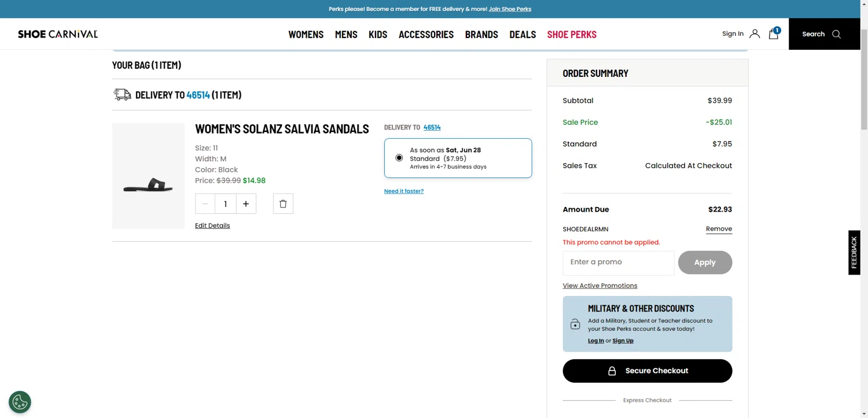The height and width of the screenshot is (418, 868).
Task: Click the sale price $14.98
Action: [x=254, y=180]
